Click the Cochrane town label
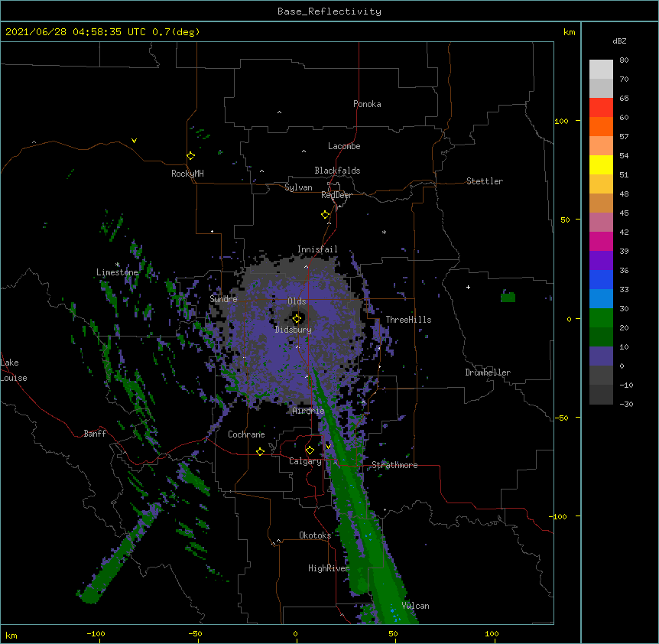 click(x=246, y=434)
